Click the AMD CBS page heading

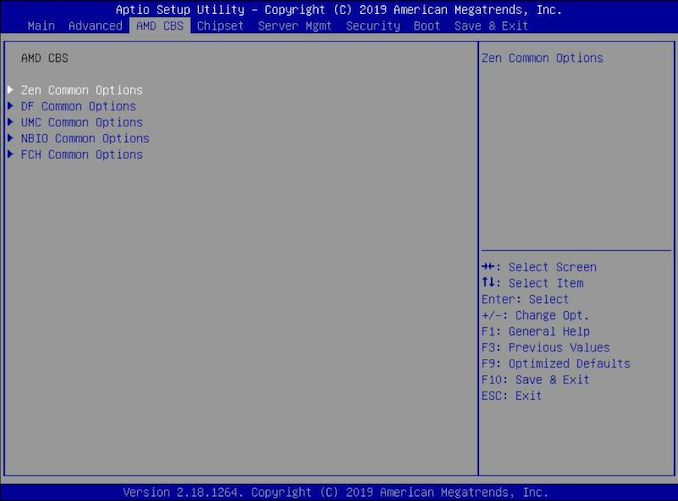tap(45, 58)
